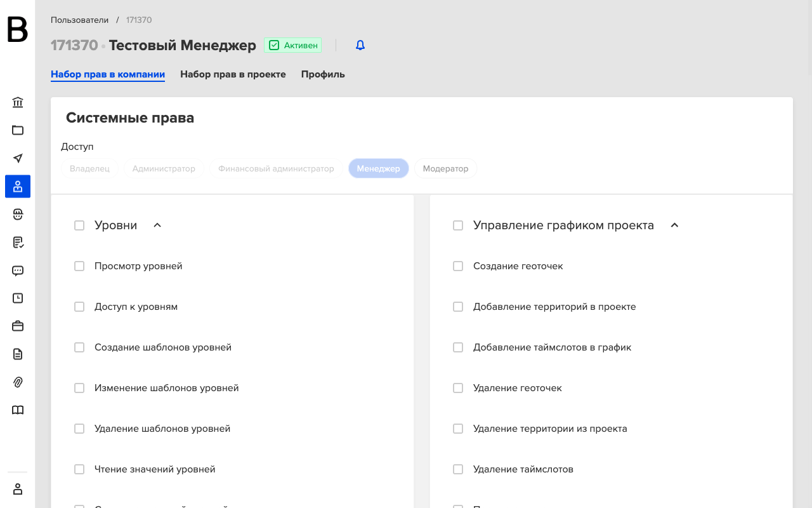Enable Создание геоточек checkbox
Viewport: 812px width, 508px height.
pos(458,266)
